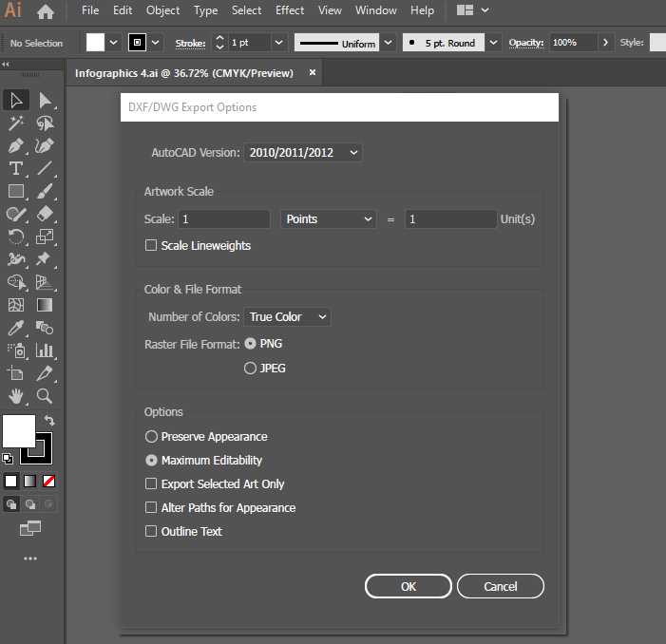Select the PNG raster format radio
The width and height of the screenshot is (666, 644).
pyautogui.click(x=250, y=344)
